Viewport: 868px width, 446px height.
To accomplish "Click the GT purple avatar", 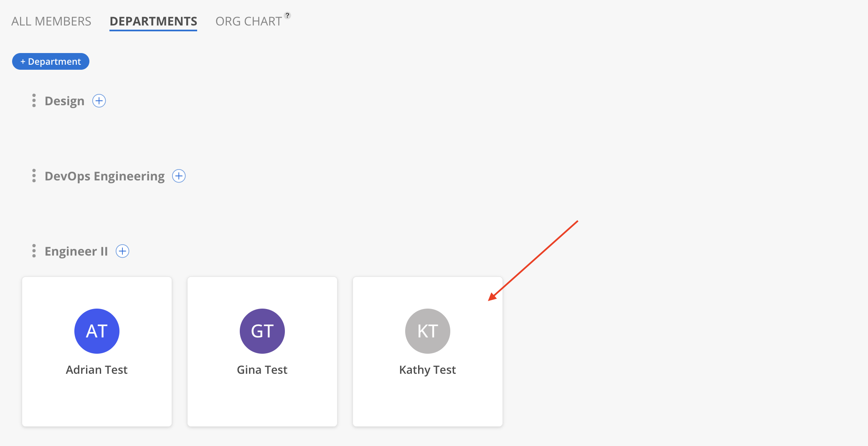I will (262, 331).
